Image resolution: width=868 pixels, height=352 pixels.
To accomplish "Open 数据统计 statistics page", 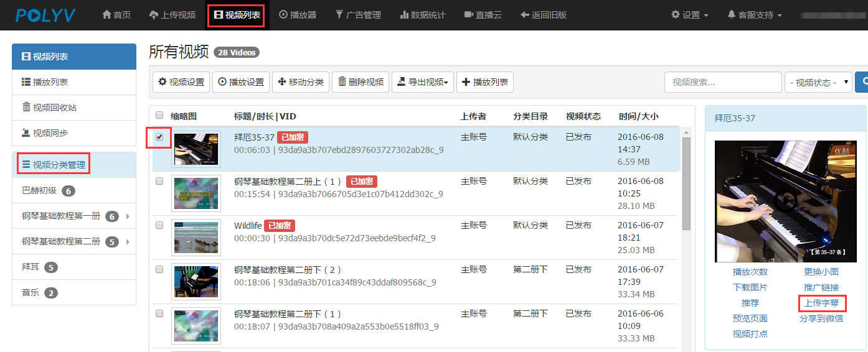I will (423, 15).
